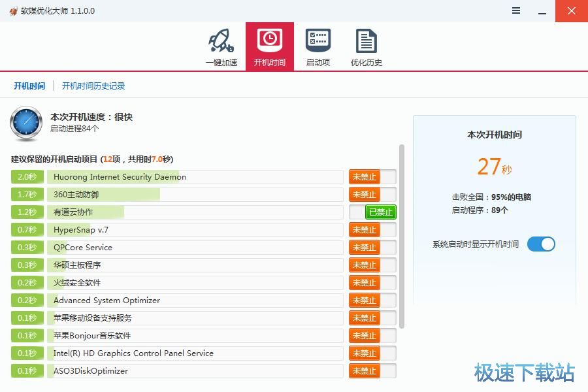This screenshot has width=588, height=392.
Task: Select the HyperSnap v.7 row
Action: coord(195,229)
